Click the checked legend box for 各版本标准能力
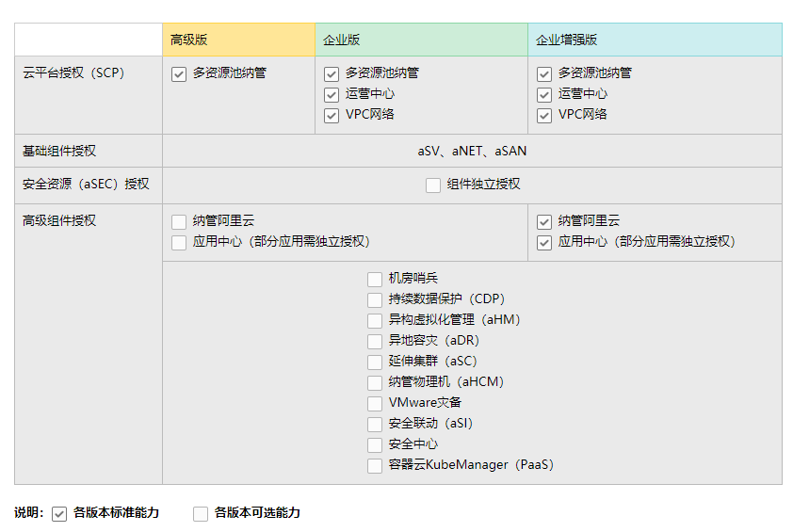 pos(59,514)
